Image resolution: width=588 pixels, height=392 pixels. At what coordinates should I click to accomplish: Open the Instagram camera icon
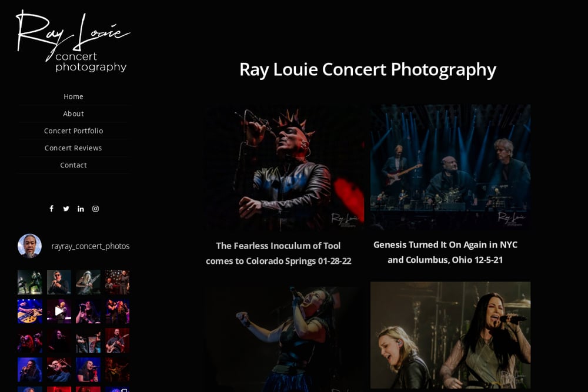coord(96,209)
